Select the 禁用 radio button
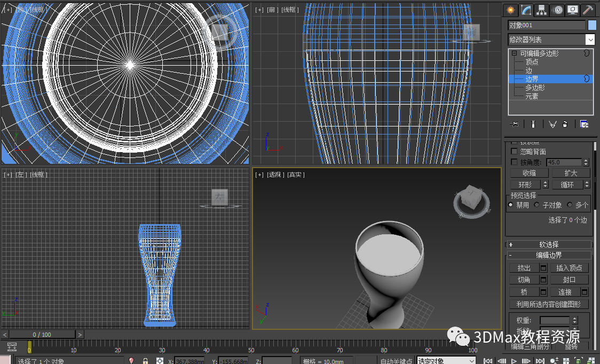Image resolution: width=600 pixels, height=364 pixels. pos(511,205)
